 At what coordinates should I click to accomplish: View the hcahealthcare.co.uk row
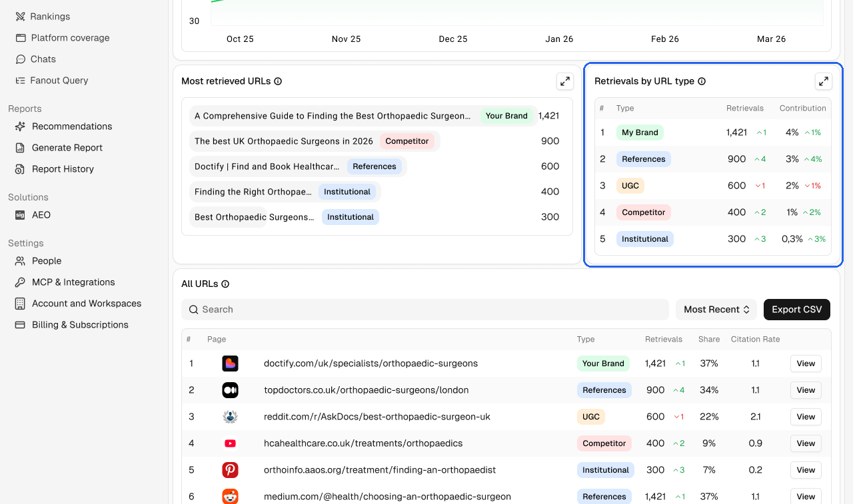click(806, 443)
